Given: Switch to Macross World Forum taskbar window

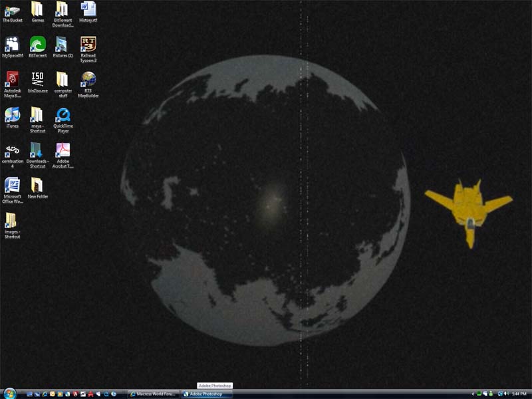Looking at the screenshot, I should pos(154,394).
